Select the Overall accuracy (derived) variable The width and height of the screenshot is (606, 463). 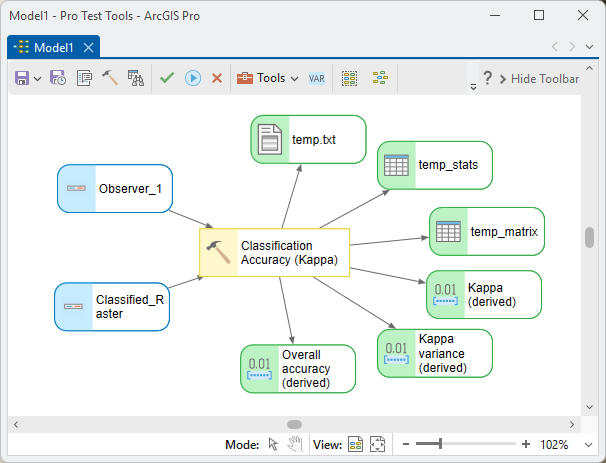pos(298,369)
